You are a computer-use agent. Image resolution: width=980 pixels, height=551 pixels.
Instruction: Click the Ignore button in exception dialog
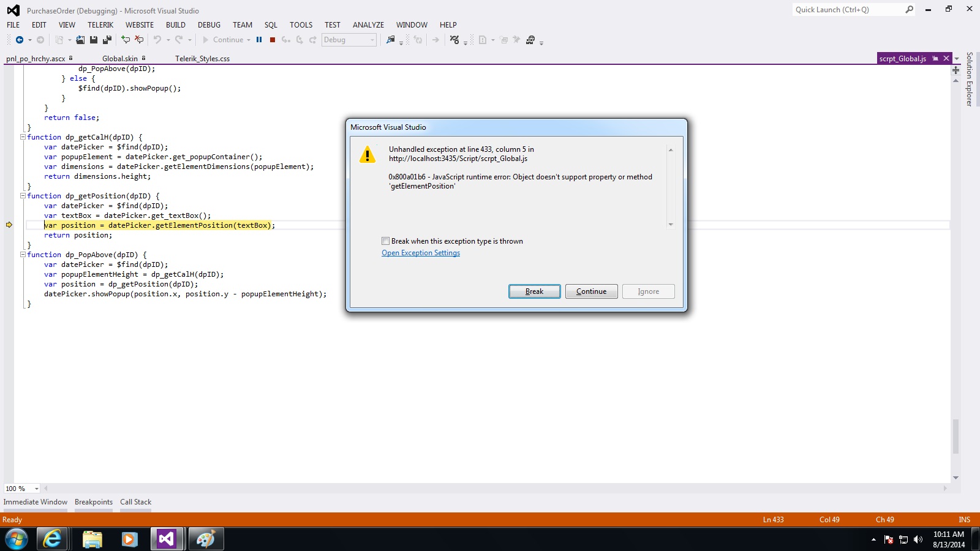point(648,291)
